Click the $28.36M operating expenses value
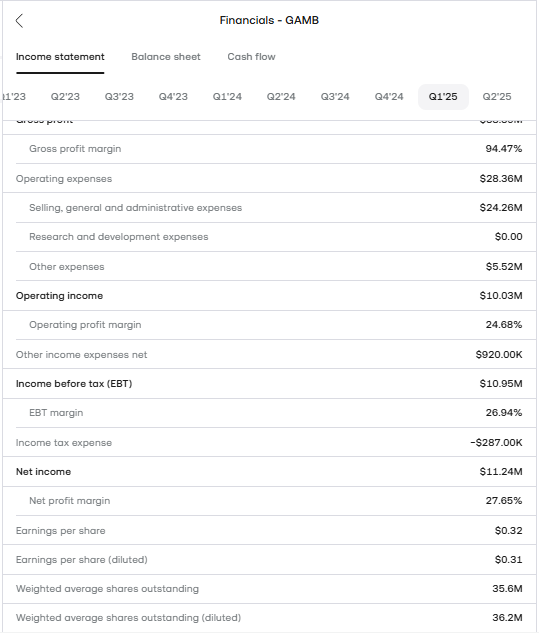Image resolution: width=539 pixels, height=633 pixels. (501, 178)
